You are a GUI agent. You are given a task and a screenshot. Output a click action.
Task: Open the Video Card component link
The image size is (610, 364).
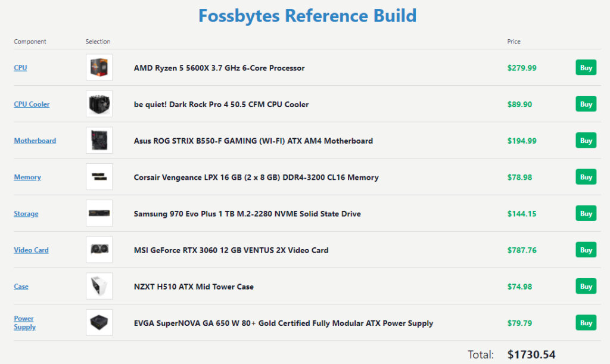[x=31, y=250]
